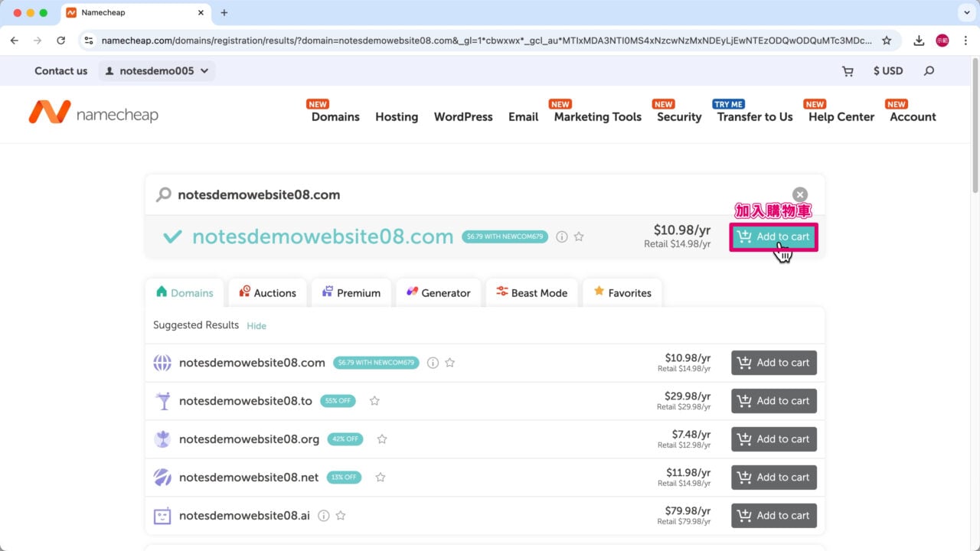980x551 pixels.
Task: Favorite notesdemowebsite08.to with star toggle
Action: point(374,401)
